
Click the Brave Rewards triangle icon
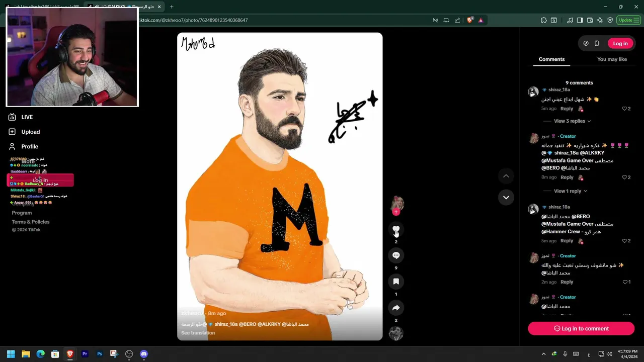click(x=480, y=20)
